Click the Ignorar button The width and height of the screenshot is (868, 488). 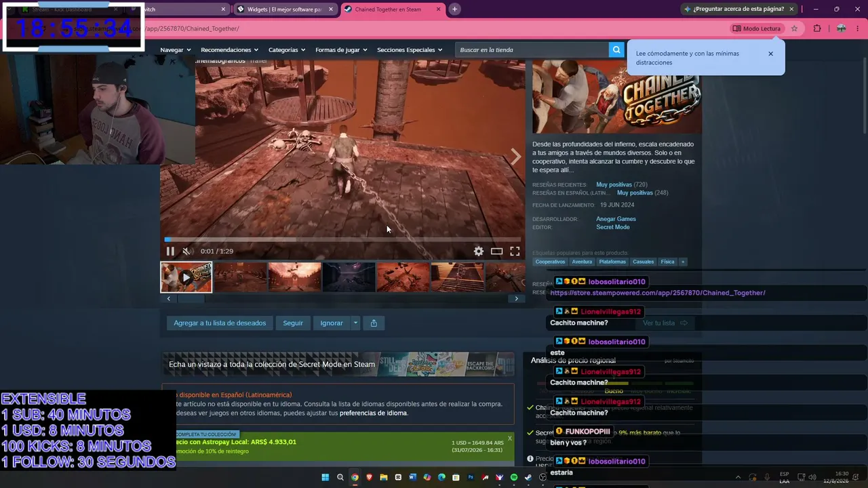[332, 323]
